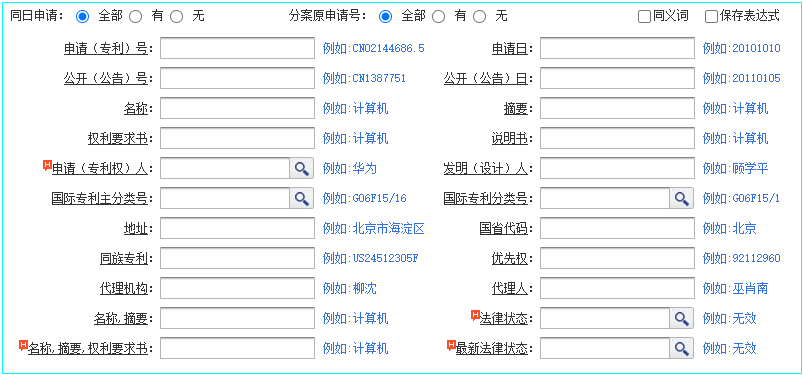
Task: Click the 公开(公告)号 input field
Action: click(238, 78)
